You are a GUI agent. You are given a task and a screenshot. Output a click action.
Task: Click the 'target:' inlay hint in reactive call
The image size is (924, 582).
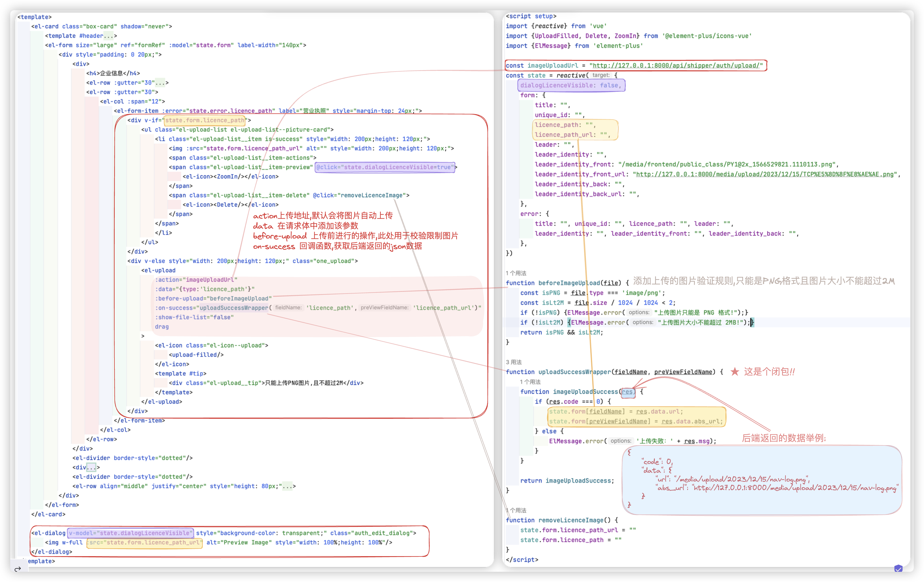[601, 75]
